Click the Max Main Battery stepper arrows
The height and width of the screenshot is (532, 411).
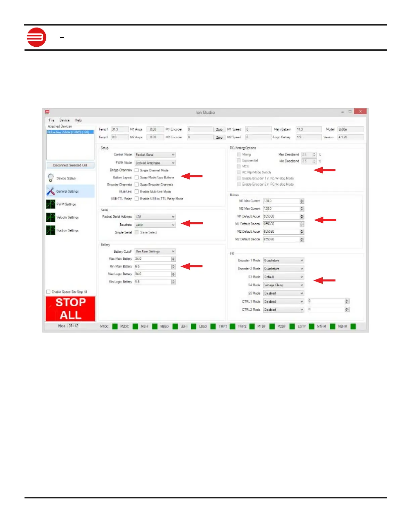pyautogui.click(x=173, y=259)
